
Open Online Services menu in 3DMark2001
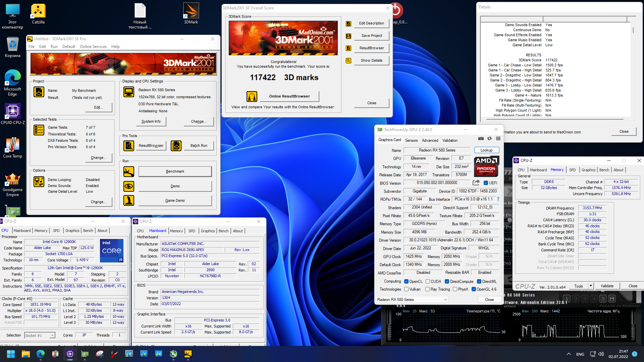(x=93, y=47)
